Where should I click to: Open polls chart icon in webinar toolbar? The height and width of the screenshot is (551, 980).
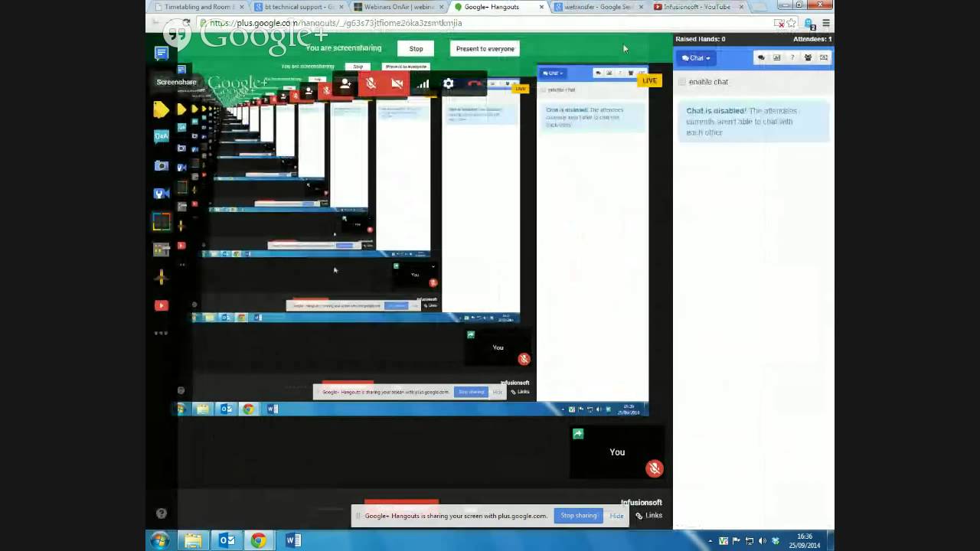coord(776,57)
